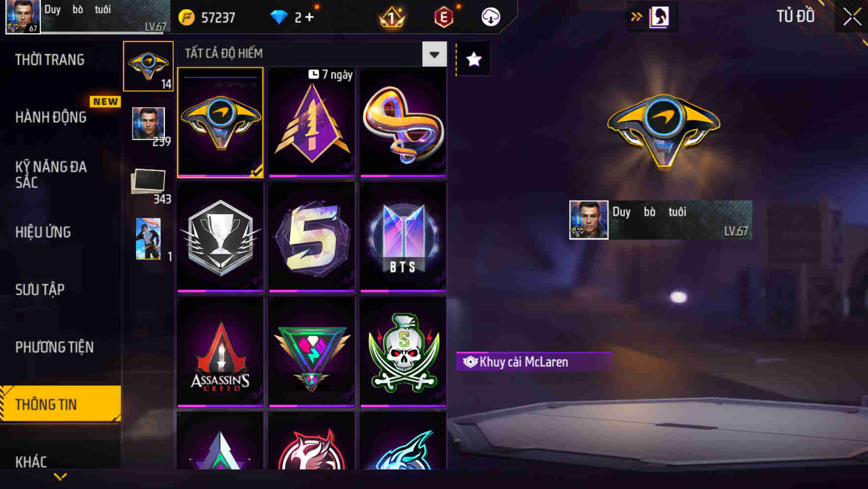Select the 7 ngày sword badge
The width and height of the screenshot is (868, 489).
point(312,123)
